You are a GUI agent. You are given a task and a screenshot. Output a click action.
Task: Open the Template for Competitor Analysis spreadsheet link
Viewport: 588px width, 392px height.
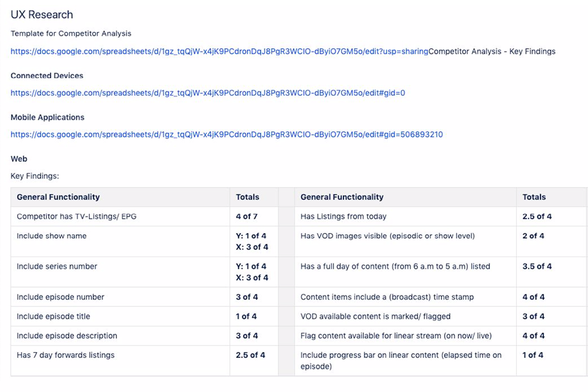coord(219,51)
